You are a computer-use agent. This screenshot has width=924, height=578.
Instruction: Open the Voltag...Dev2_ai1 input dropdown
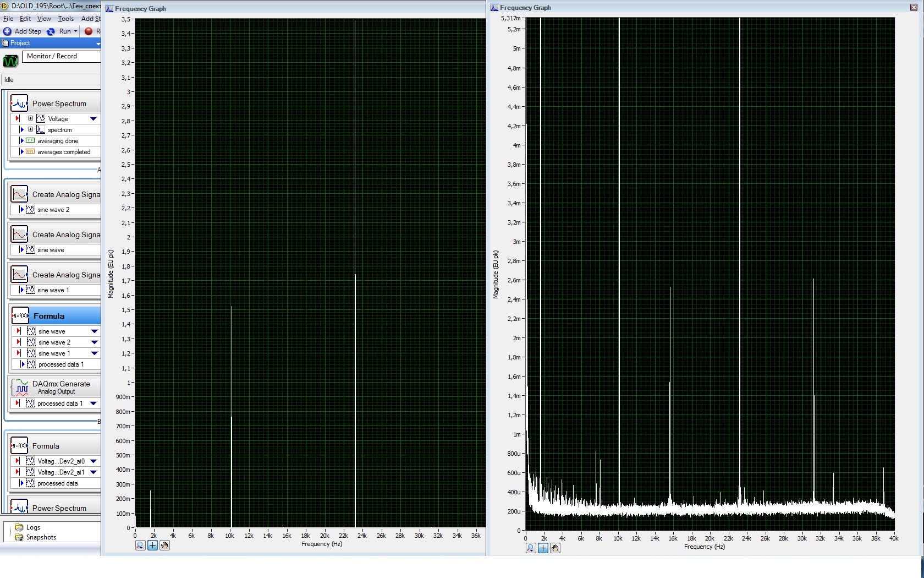tap(94, 472)
